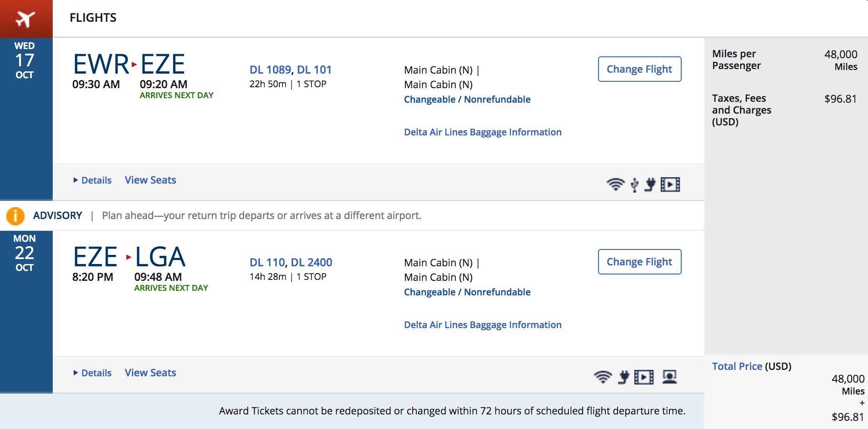Open View Seats for return flight
Screen dimensions: 868x429
(x=150, y=373)
